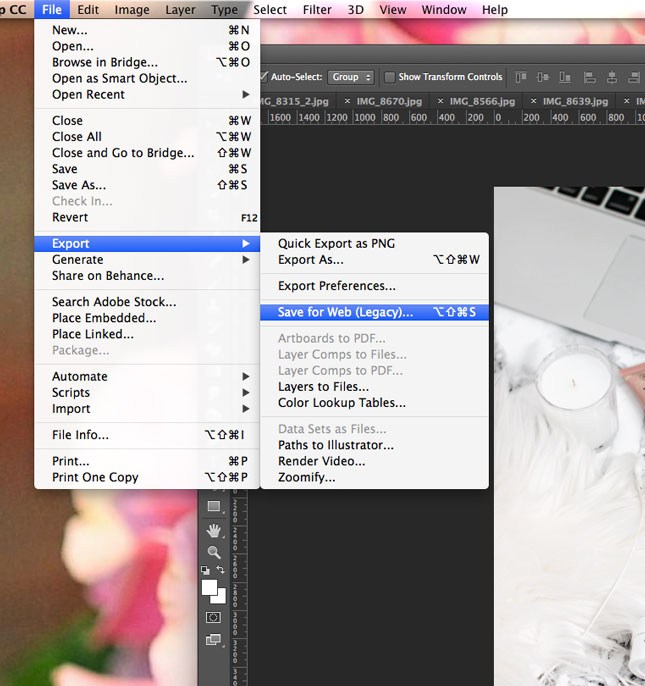The image size is (645, 686).
Task: Choose Revert in File menu
Action: point(147,217)
